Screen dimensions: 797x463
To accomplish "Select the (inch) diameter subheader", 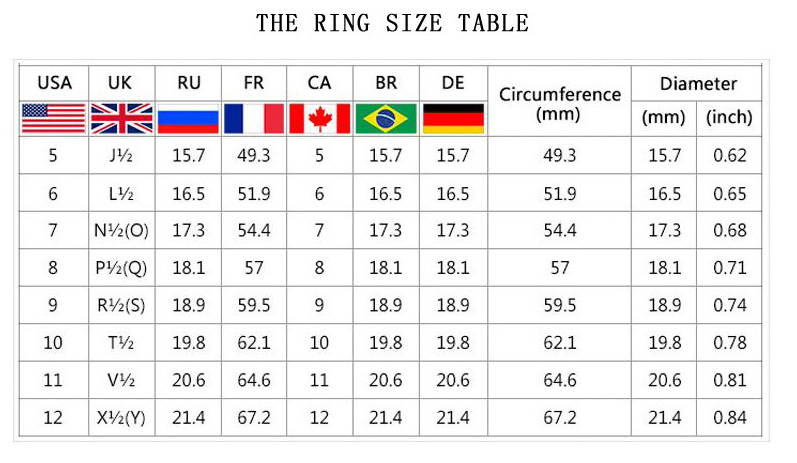I will point(729,118).
